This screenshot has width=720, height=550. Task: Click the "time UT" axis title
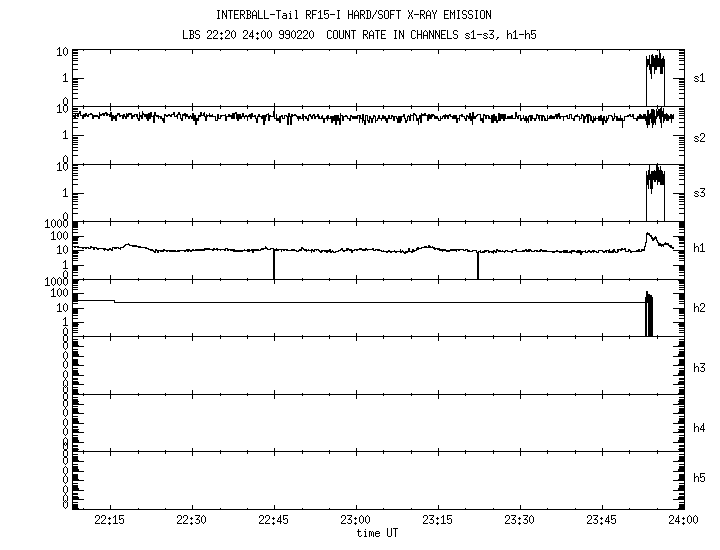click(377, 533)
